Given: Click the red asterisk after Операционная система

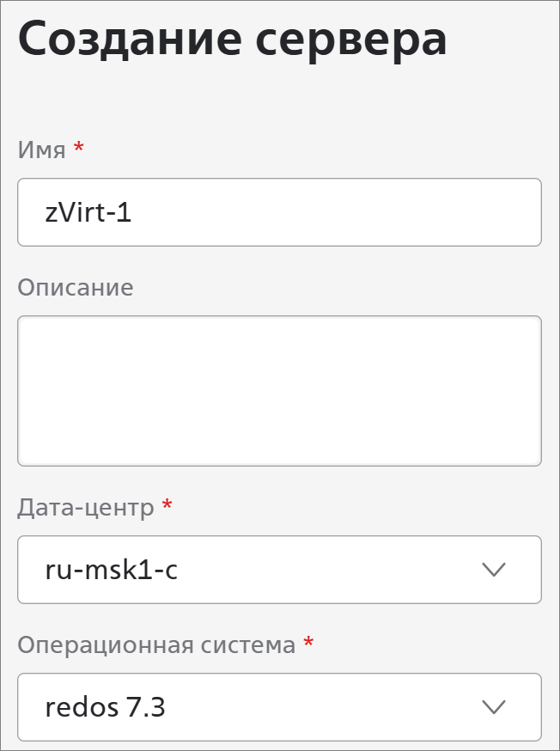Looking at the screenshot, I should pos(309,644).
